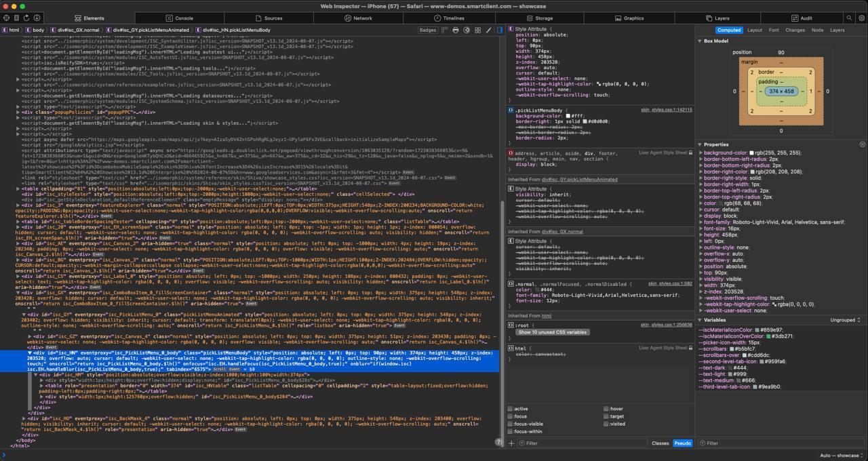Toggle dark appearance override icon
868x461 pixels.
point(467,30)
